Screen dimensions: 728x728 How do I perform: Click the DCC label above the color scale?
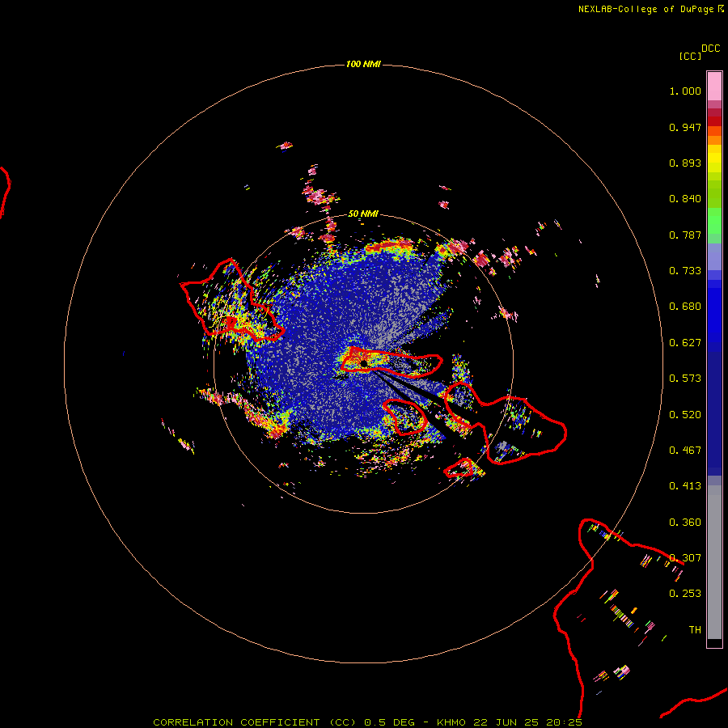coord(711,49)
